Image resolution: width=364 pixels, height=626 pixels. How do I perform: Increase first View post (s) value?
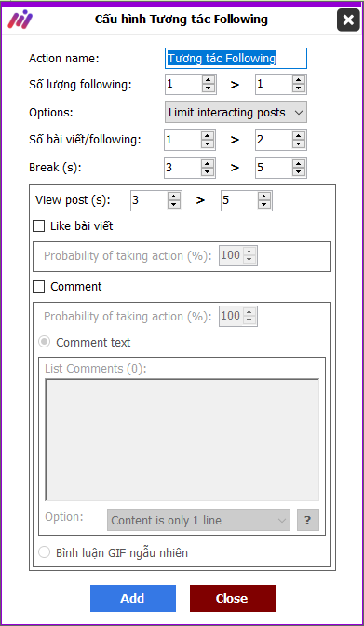173,196
